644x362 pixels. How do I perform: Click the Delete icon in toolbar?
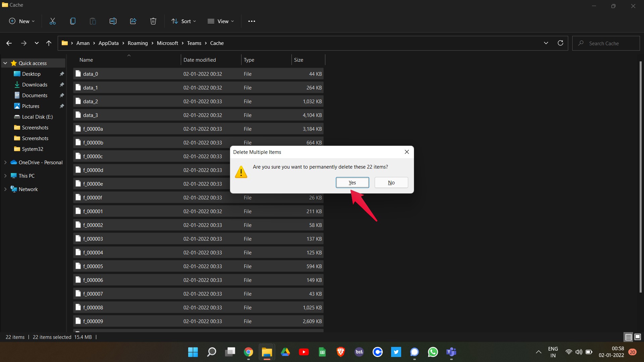[x=154, y=21]
